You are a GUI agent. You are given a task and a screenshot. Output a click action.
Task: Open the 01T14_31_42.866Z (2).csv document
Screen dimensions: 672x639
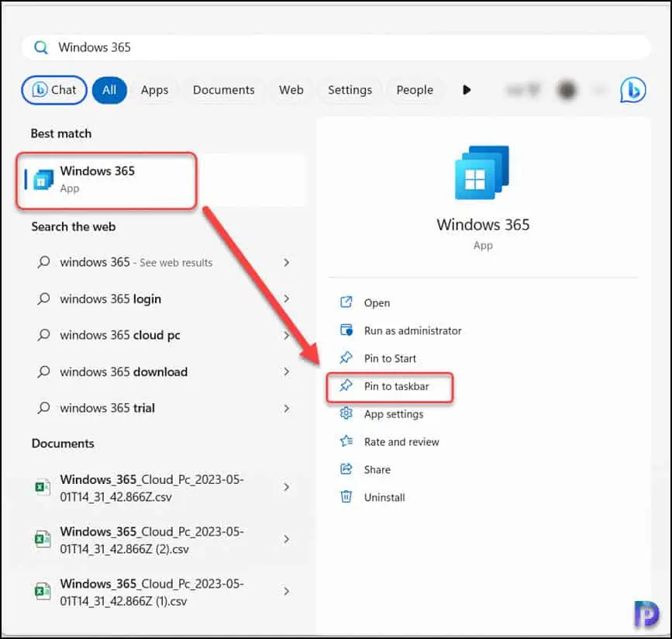coord(164,540)
